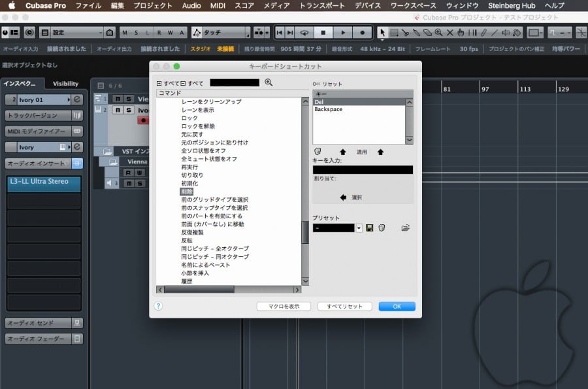Image resolution: width=588 pixels, height=389 pixels.
Task: Open the Apple menu
Action: coord(12,5)
